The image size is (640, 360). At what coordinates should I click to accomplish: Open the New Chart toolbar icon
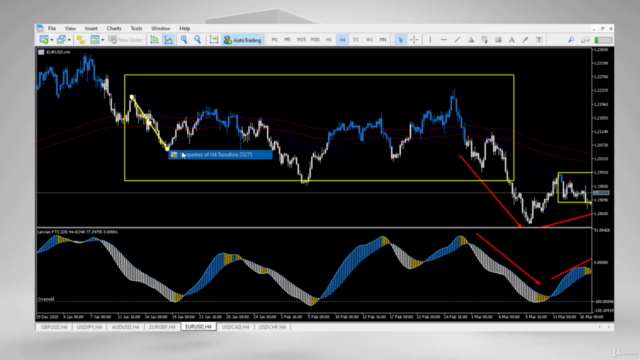(44, 40)
